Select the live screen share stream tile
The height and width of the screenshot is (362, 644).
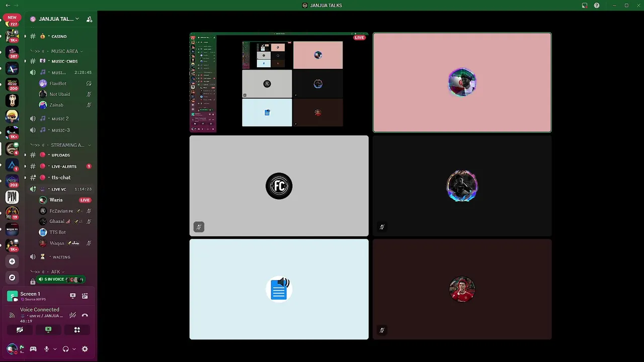click(279, 82)
